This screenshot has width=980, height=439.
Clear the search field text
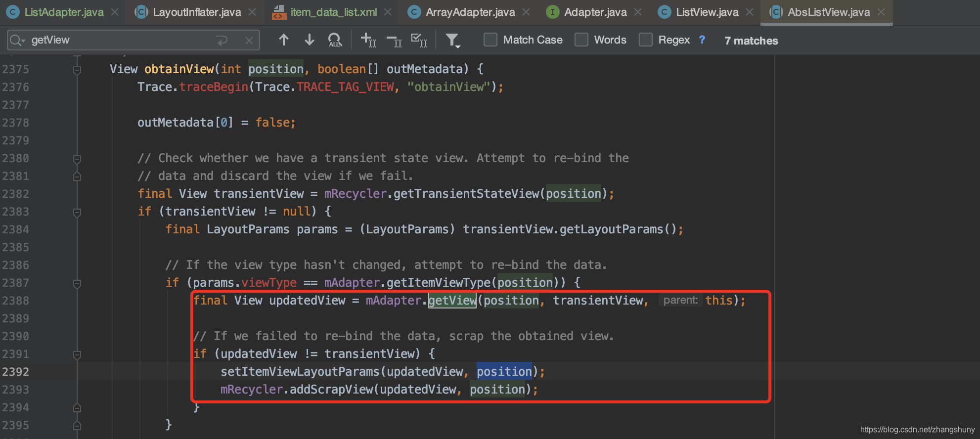click(249, 41)
